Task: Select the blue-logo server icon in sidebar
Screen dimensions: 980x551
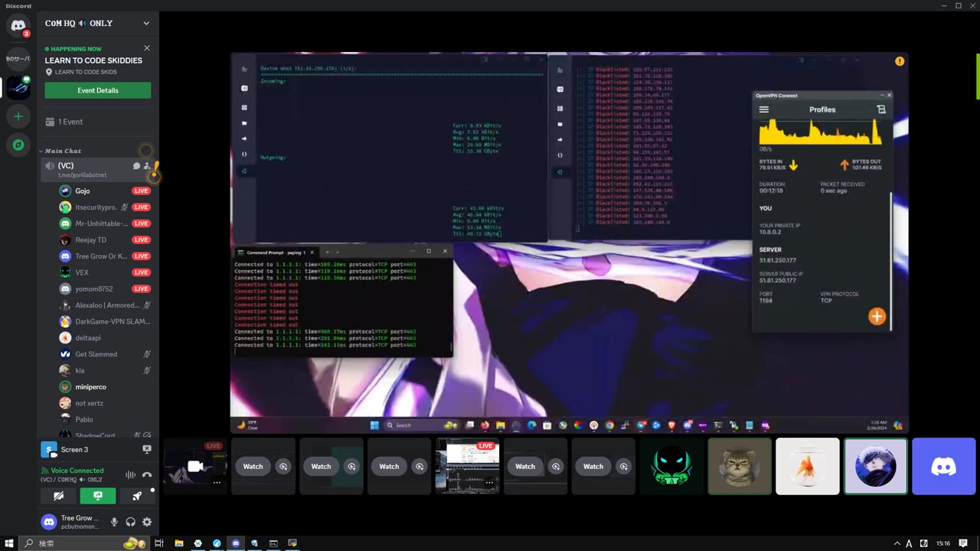Action: [18, 87]
